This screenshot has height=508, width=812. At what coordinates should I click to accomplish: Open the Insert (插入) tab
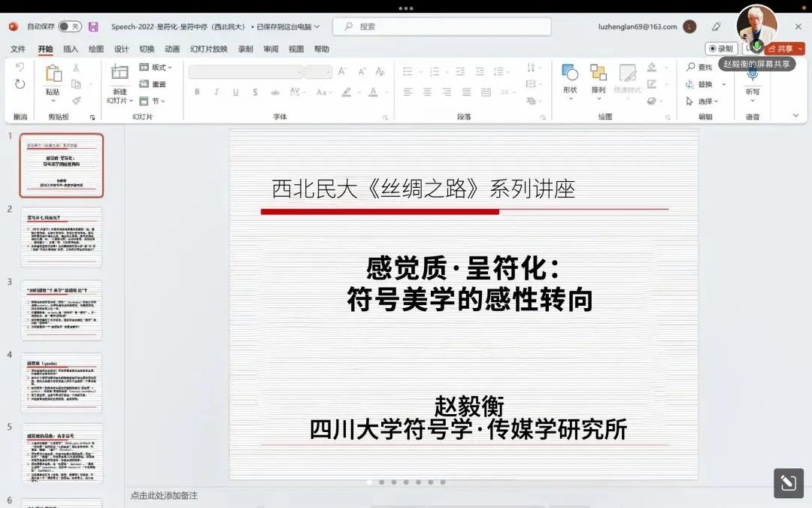pyautogui.click(x=71, y=49)
